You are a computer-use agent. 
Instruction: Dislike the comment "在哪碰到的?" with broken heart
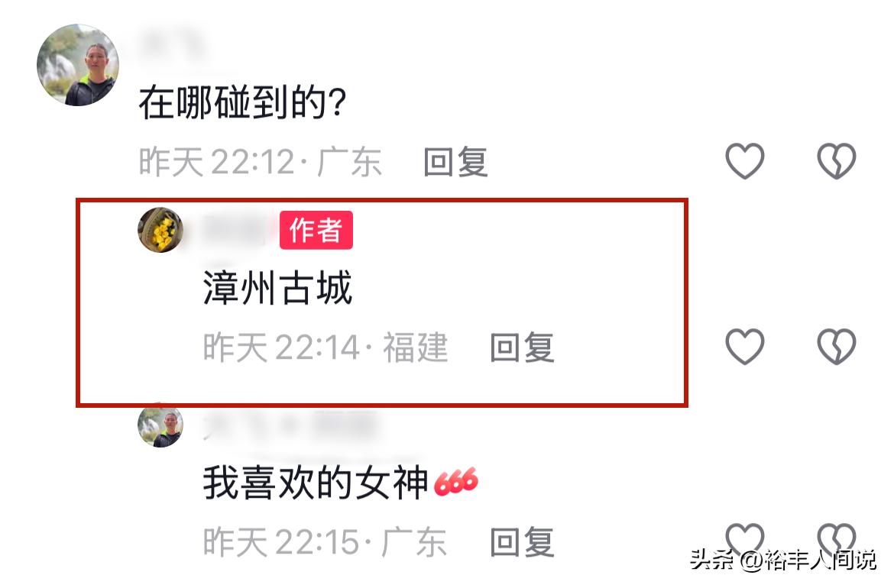coord(837,160)
